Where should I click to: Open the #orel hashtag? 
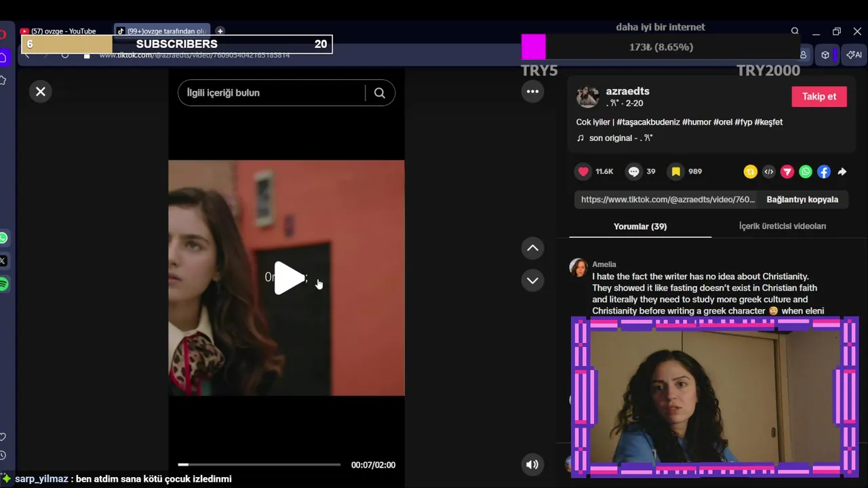[x=723, y=122]
